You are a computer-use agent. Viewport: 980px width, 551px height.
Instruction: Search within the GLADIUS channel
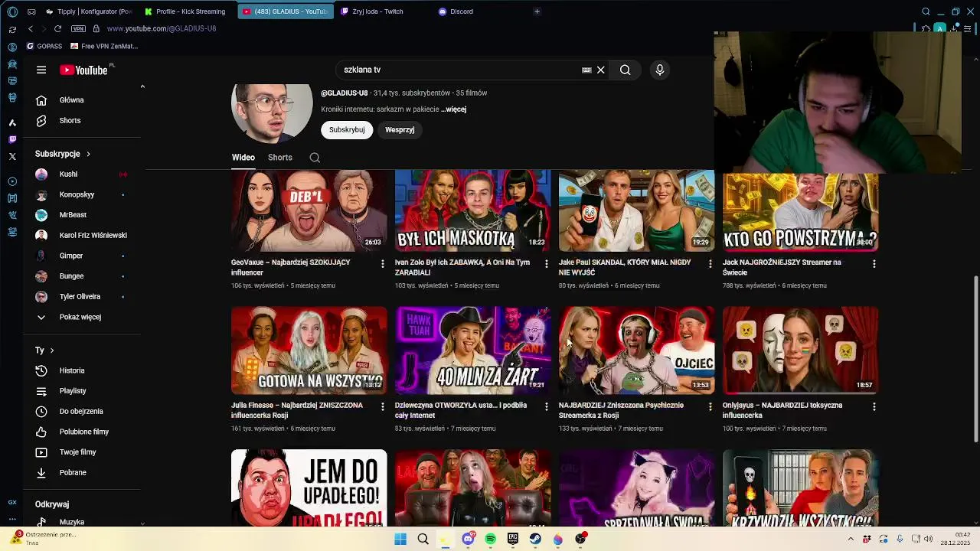pyautogui.click(x=315, y=157)
